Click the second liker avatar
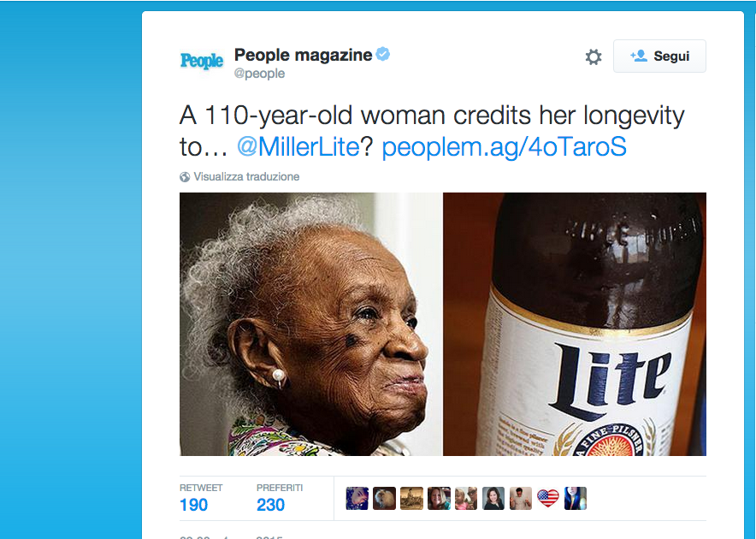The image size is (756, 539). coord(384,499)
